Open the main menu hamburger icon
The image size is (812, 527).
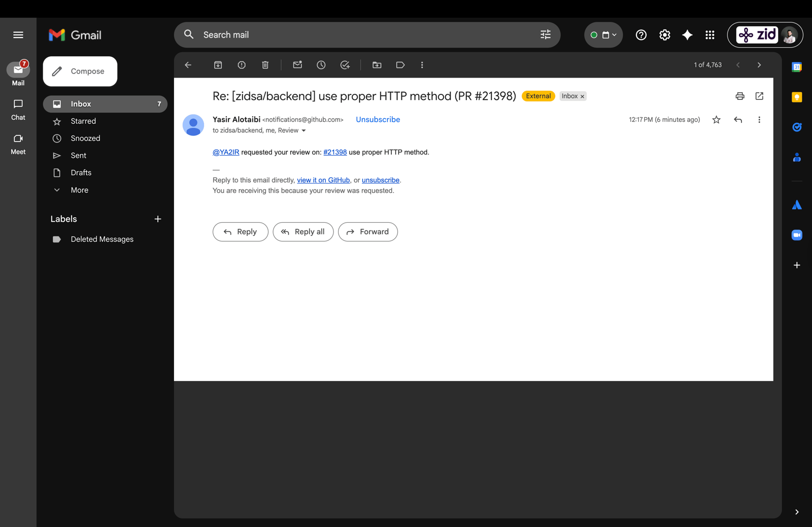coord(18,35)
